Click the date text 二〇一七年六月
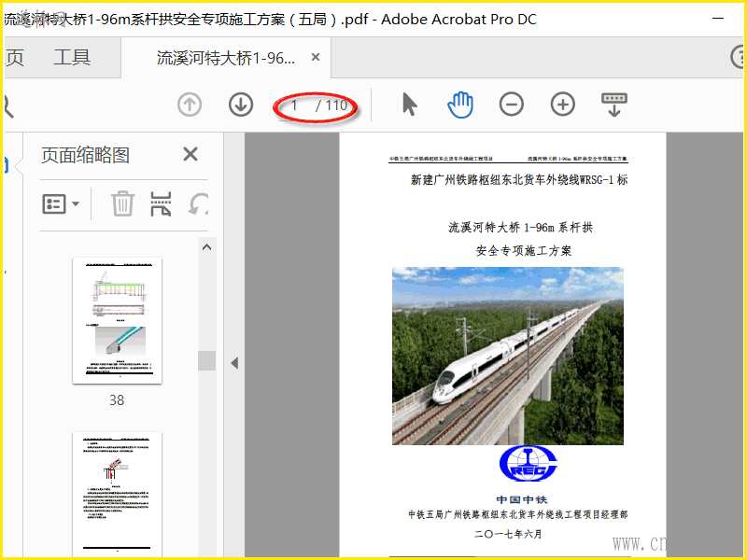The height and width of the screenshot is (560, 747). tap(508, 534)
